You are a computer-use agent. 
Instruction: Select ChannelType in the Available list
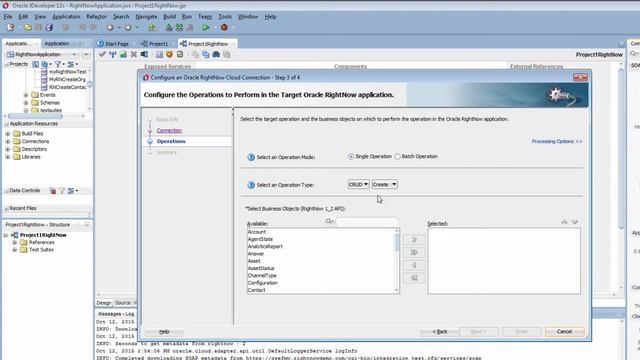tap(262, 276)
